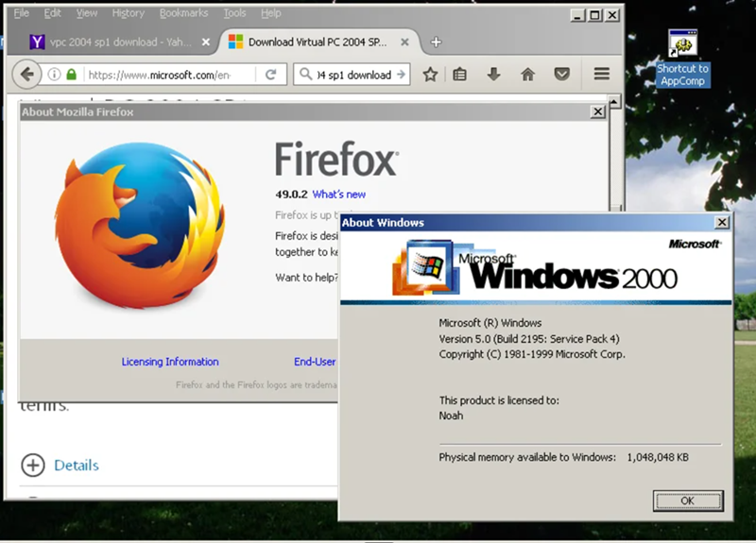Screen dimensions: 756x543
Task: Close the Download Virtual PC 2004 tab
Action: click(404, 42)
